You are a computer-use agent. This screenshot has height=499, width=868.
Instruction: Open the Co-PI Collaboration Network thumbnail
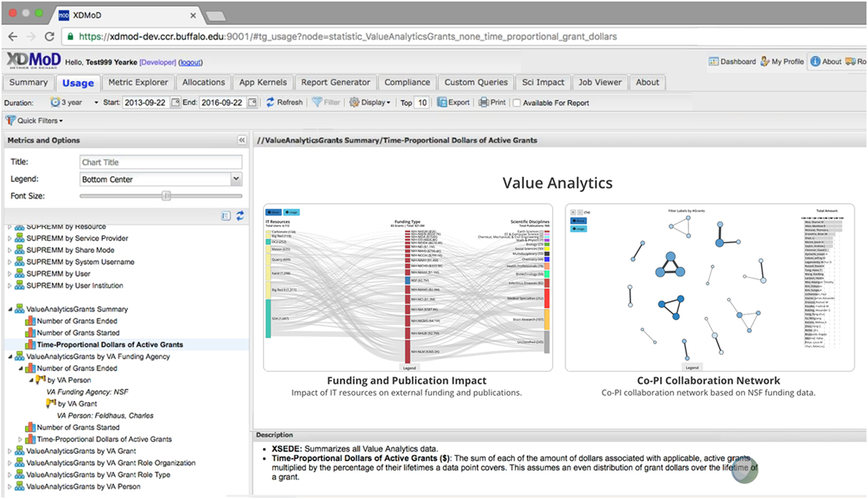coord(709,287)
